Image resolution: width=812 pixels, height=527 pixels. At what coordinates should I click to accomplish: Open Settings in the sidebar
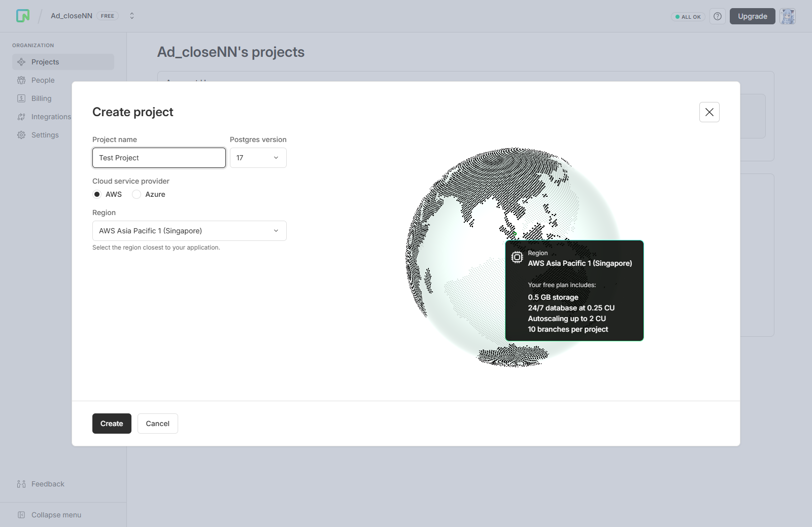click(63, 135)
